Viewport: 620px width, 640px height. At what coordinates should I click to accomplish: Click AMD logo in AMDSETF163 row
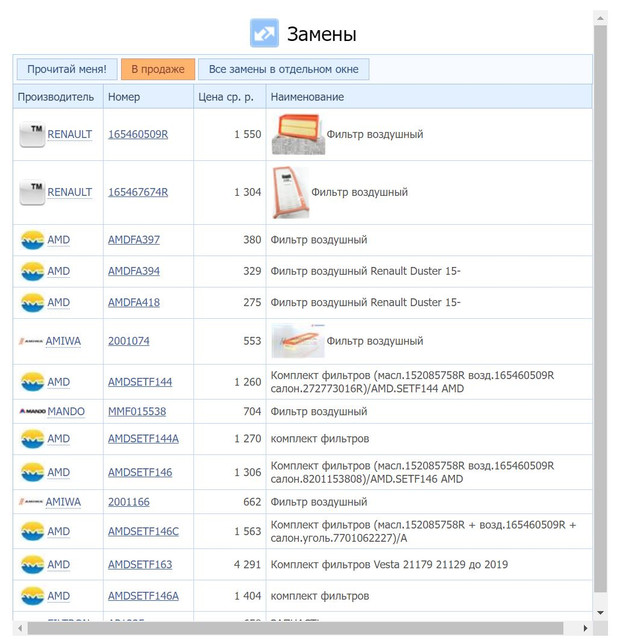[33, 565]
